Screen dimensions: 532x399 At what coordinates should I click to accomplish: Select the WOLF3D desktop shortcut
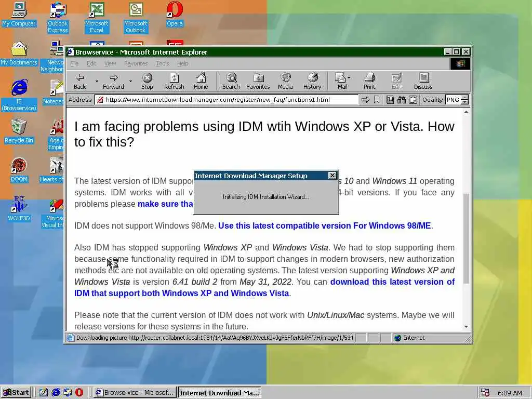coord(19,209)
